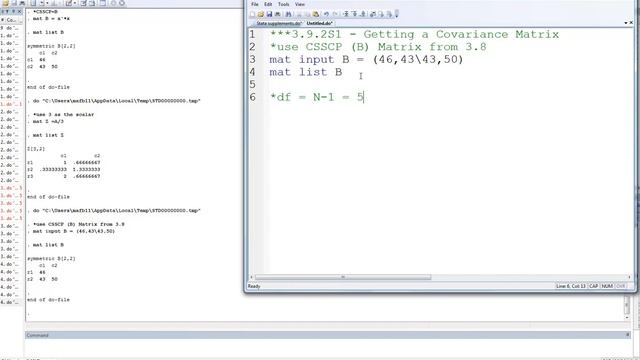Click Toggle Bookmark icon in editor toolbar
Screen dimensions: 640x360
click(346, 14)
